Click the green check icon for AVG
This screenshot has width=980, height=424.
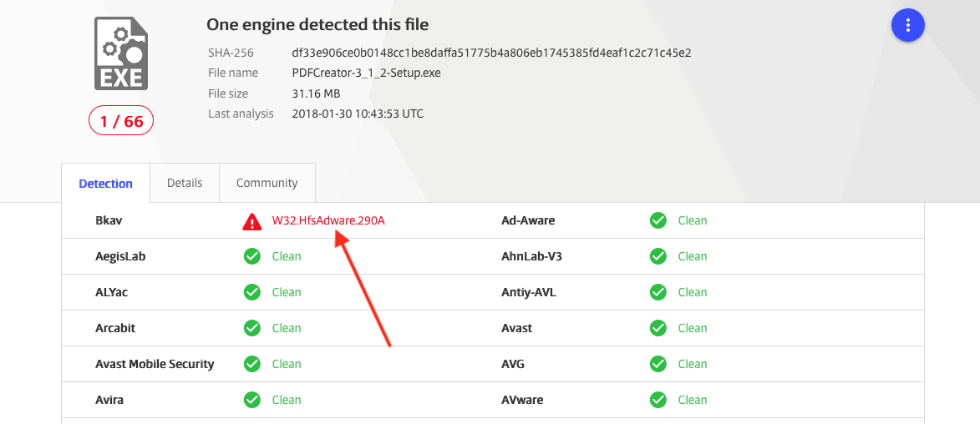[658, 364]
